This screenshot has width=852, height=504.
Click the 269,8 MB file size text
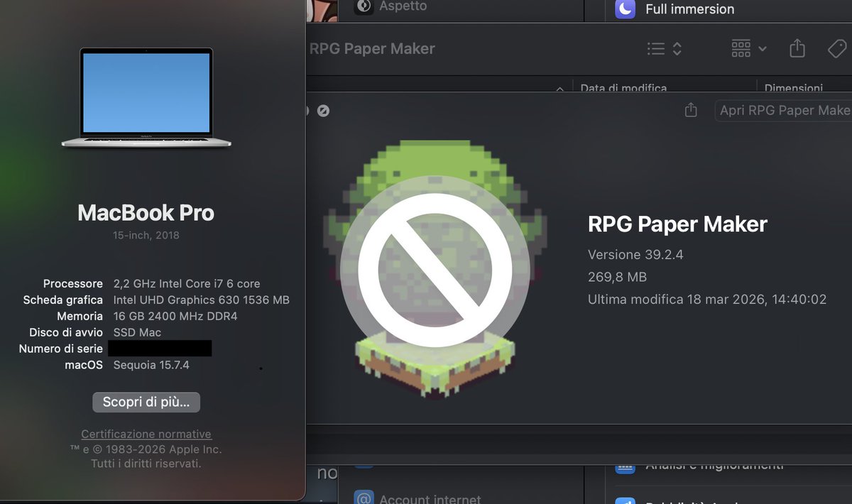617,277
